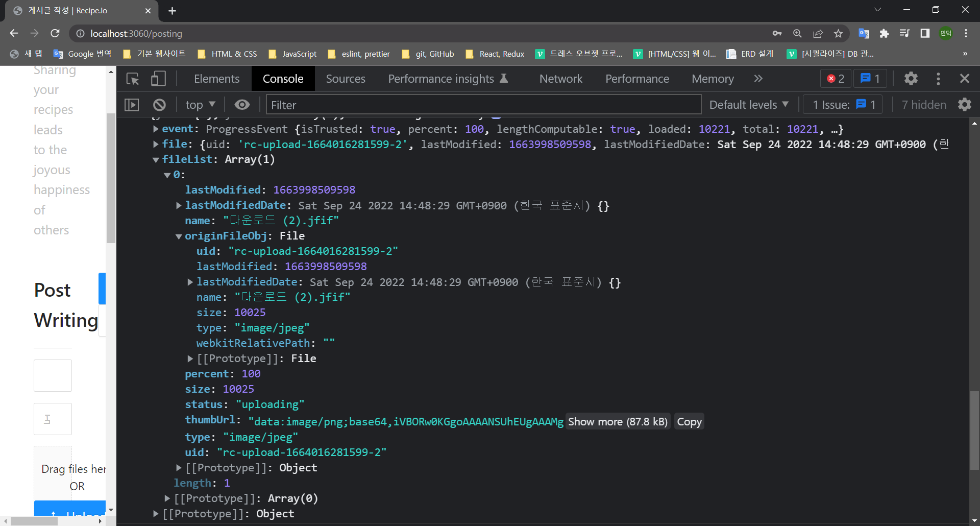Bookmark this page with the star
This screenshot has height=526, width=980.
838,33
